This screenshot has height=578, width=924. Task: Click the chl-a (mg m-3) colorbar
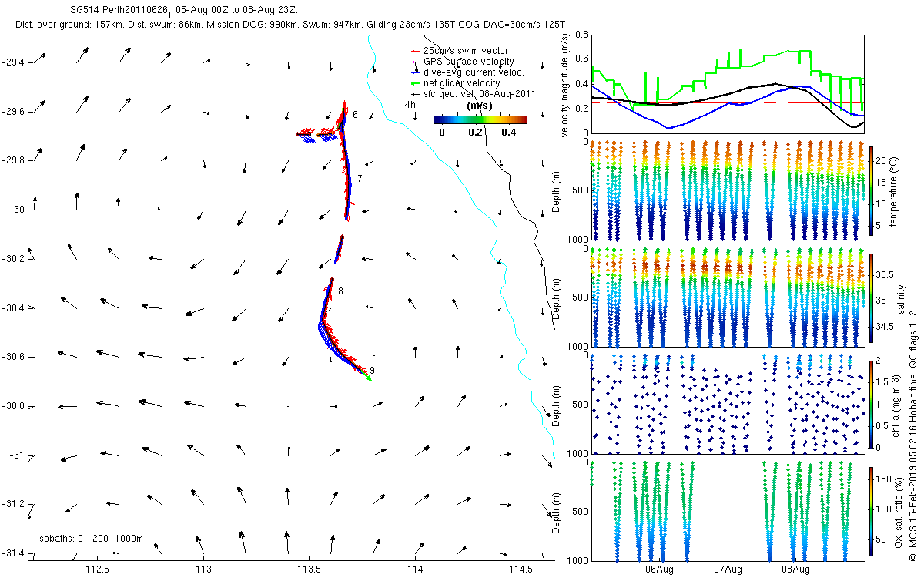click(x=872, y=405)
